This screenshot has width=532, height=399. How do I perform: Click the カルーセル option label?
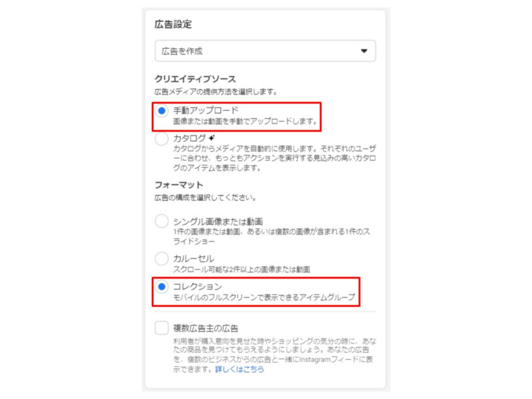click(194, 258)
